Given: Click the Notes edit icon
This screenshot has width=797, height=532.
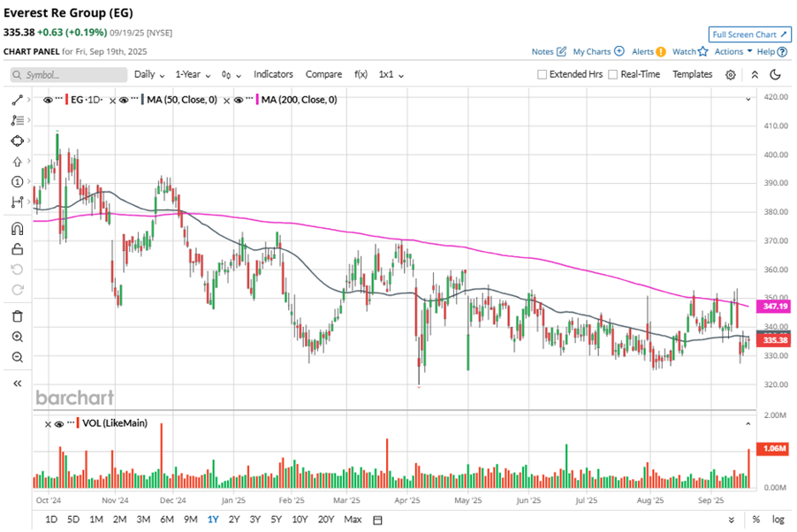Looking at the screenshot, I should tap(561, 51).
